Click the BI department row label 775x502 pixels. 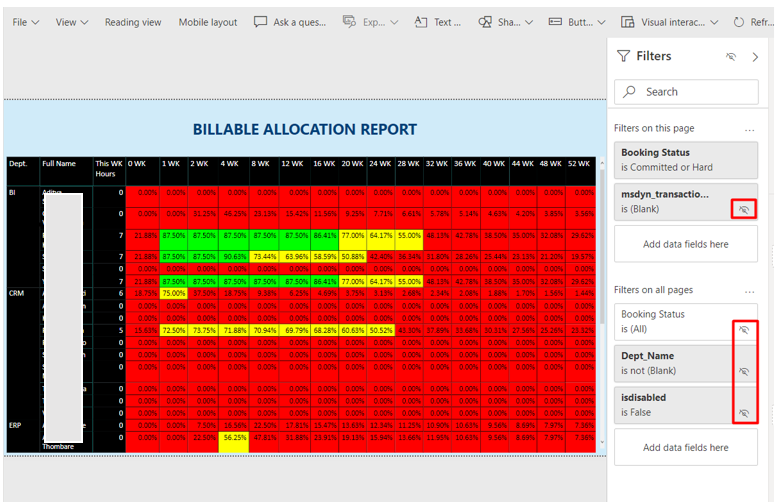tap(12, 193)
